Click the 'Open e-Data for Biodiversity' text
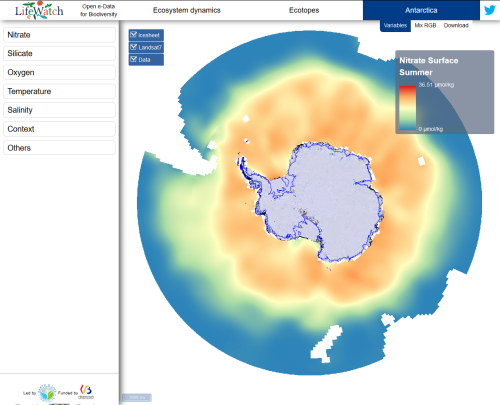 tap(99, 10)
